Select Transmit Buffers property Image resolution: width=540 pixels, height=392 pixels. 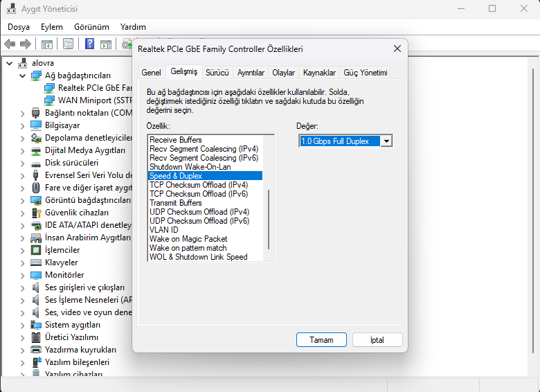pyautogui.click(x=205, y=203)
